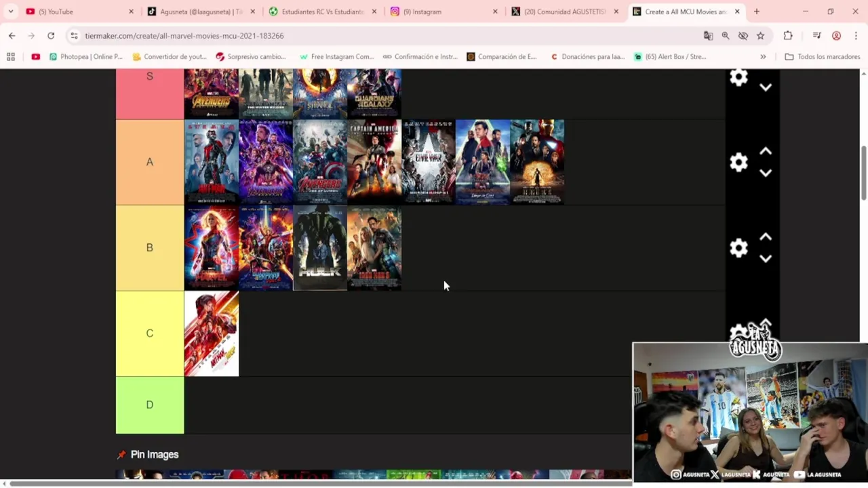Open site information icon in address bar
The width and height of the screenshot is (868, 488).
74,36
